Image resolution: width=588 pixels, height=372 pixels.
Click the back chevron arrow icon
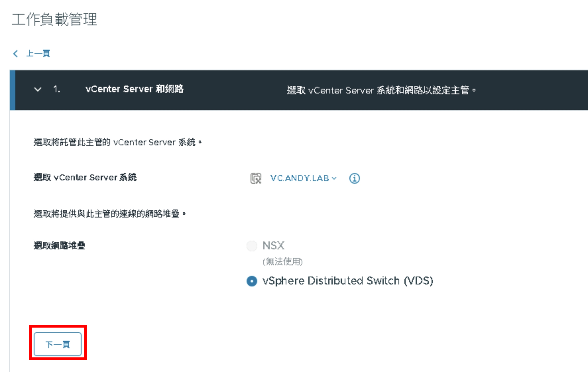point(15,54)
